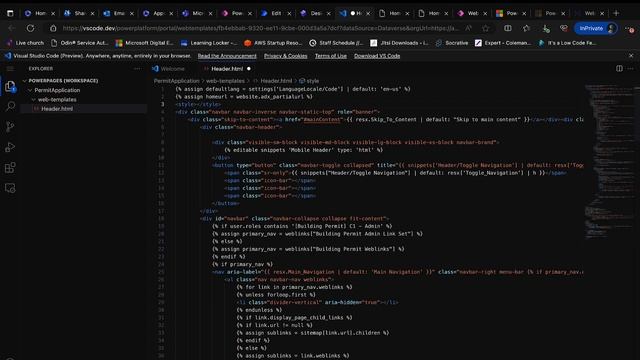
Task: Open the Extensions view
Action: tap(10, 168)
